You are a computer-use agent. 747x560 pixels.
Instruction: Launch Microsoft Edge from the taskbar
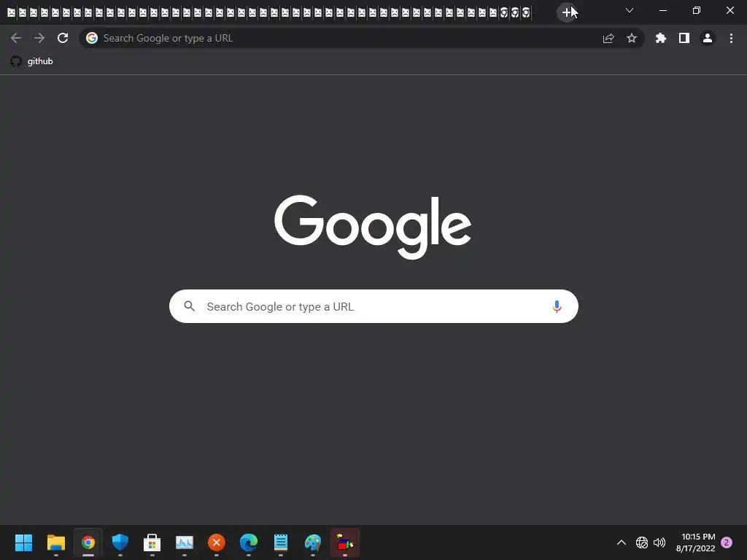pos(249,542)
